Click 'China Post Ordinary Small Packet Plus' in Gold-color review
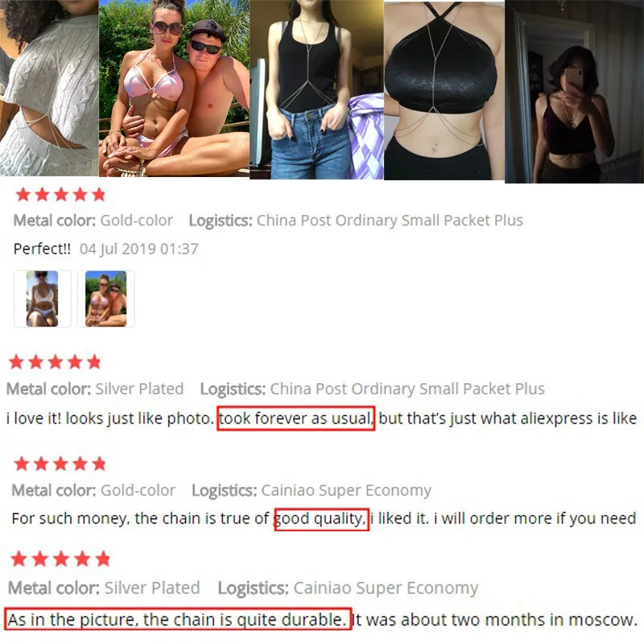The width and height of the screenshot is (644, 644). tap(390, 221)
